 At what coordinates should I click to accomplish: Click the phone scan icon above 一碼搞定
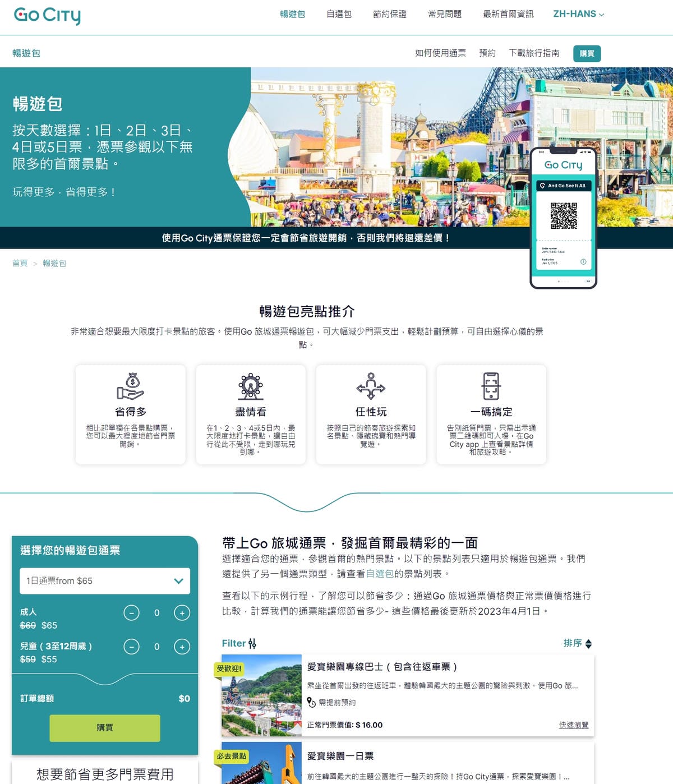pos(491,386)
